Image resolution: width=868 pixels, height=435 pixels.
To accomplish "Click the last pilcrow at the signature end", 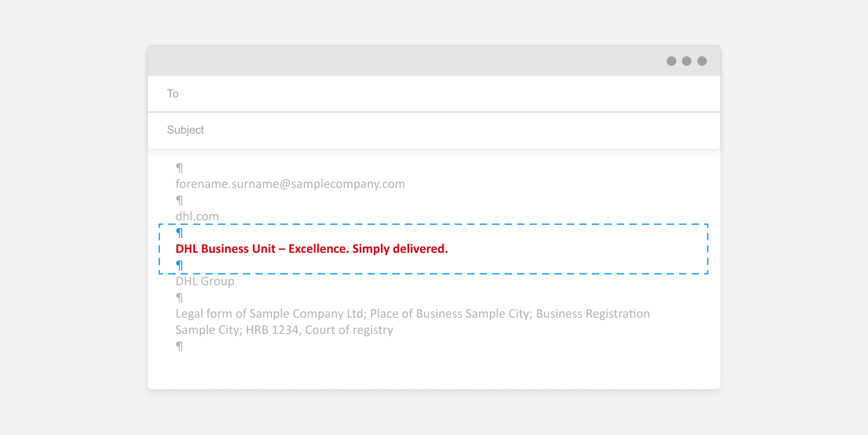I will pyautogui.click(x=179, y=346).
